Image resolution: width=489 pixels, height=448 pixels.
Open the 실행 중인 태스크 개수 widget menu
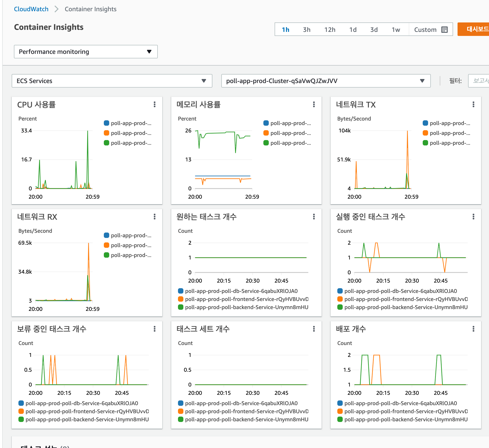coord(473,217)
